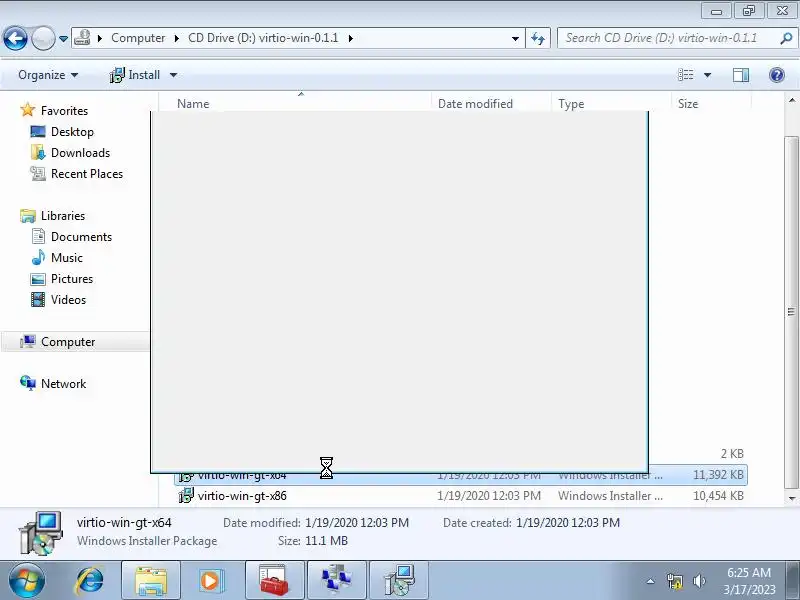The height and width of the screenshot is (600, 800).
Task: Open the Install button dropdown arrow
Action: point(173,75)
